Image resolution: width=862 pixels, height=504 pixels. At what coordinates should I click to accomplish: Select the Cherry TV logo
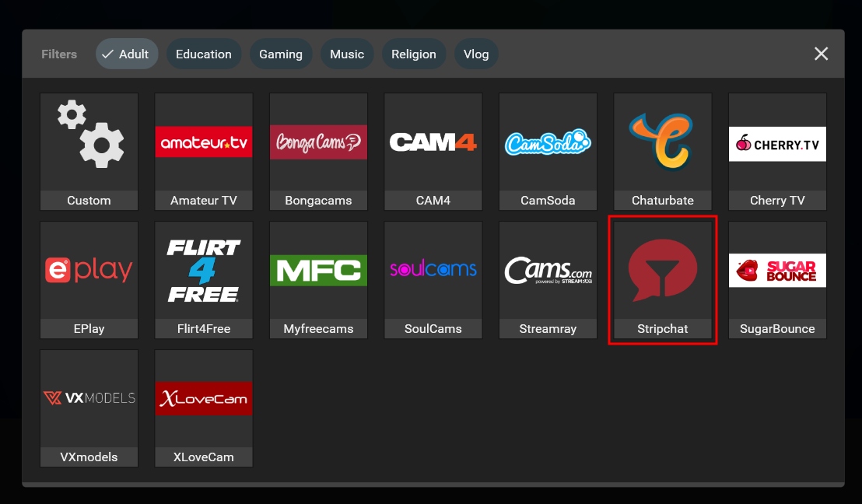(x=777, y=144)
